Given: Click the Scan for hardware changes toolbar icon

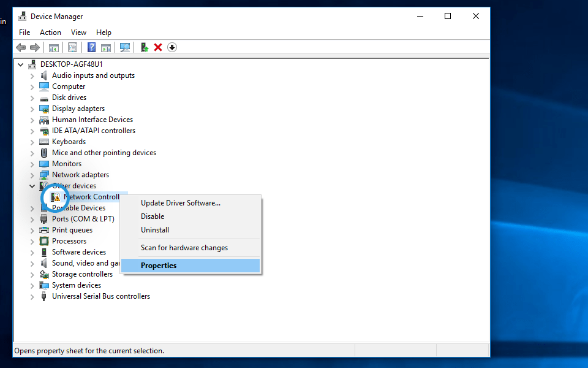Looking at the screenshot, I should [125, 47].
